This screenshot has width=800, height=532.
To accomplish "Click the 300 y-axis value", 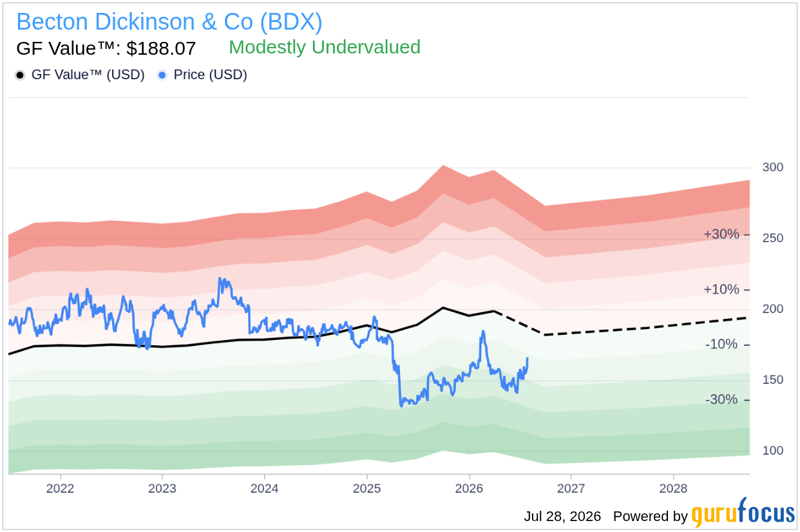I will coord(773,167).
